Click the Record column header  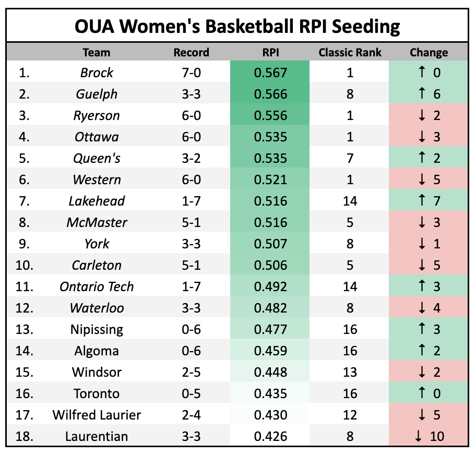(x=191, y=52)
